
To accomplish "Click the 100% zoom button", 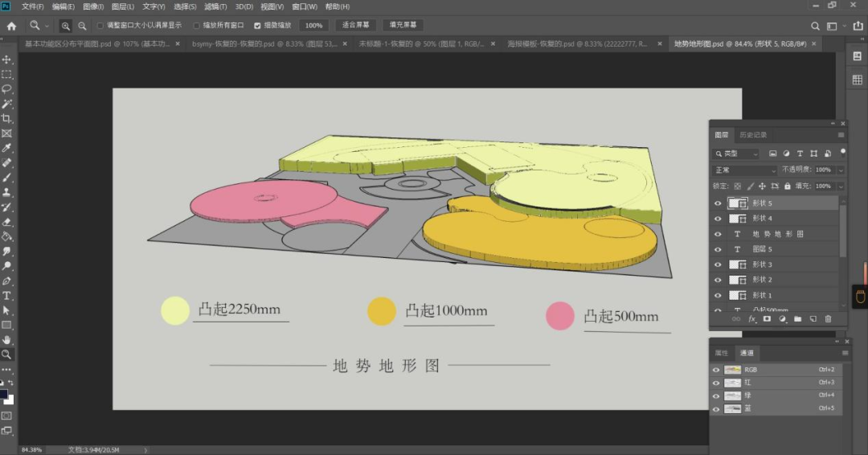I will point(313,26).
